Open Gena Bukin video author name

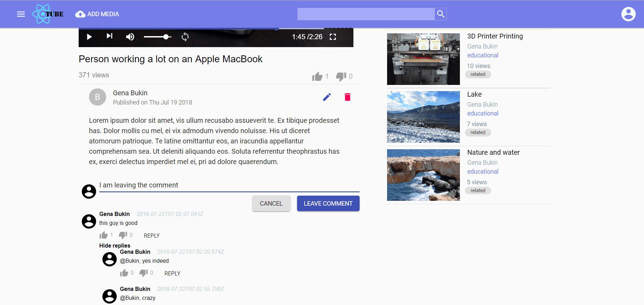130,93
